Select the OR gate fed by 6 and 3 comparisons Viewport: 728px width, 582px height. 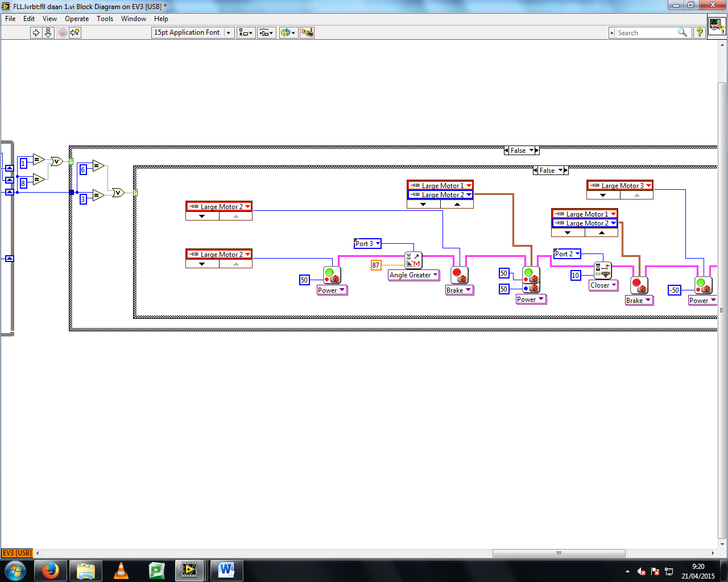(118, 193)
